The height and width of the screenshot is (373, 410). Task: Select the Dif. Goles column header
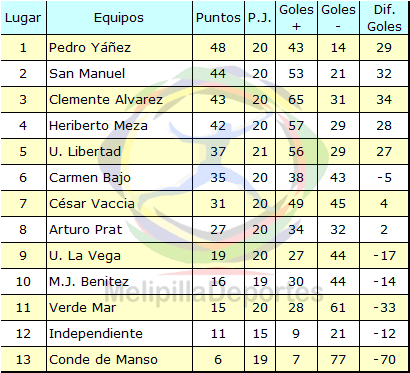pos(384,18)
